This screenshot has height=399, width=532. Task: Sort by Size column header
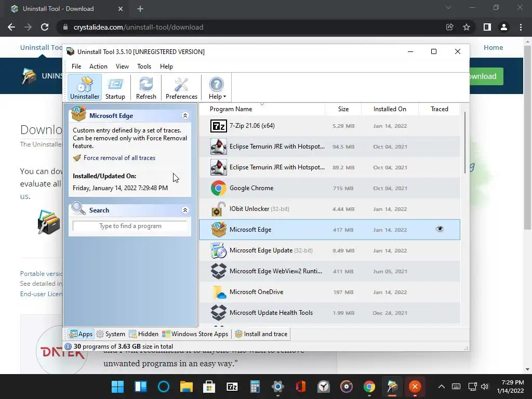tap(343, 109)
